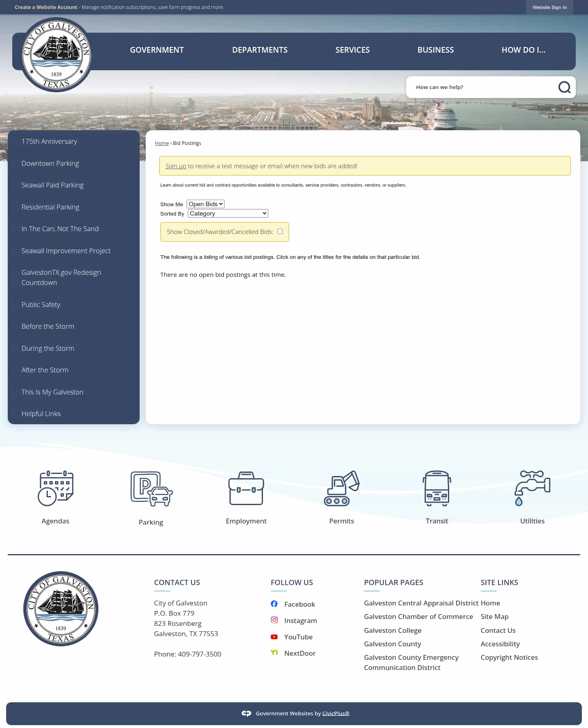Click the NextDoor logo icon
The height and width of the screenshot is (728, 588).
pos(274,652)
